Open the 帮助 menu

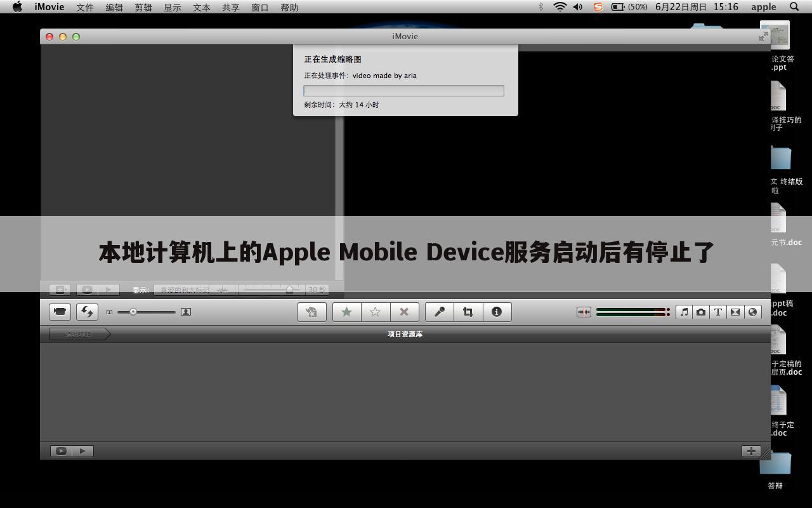tap(289, 7)
